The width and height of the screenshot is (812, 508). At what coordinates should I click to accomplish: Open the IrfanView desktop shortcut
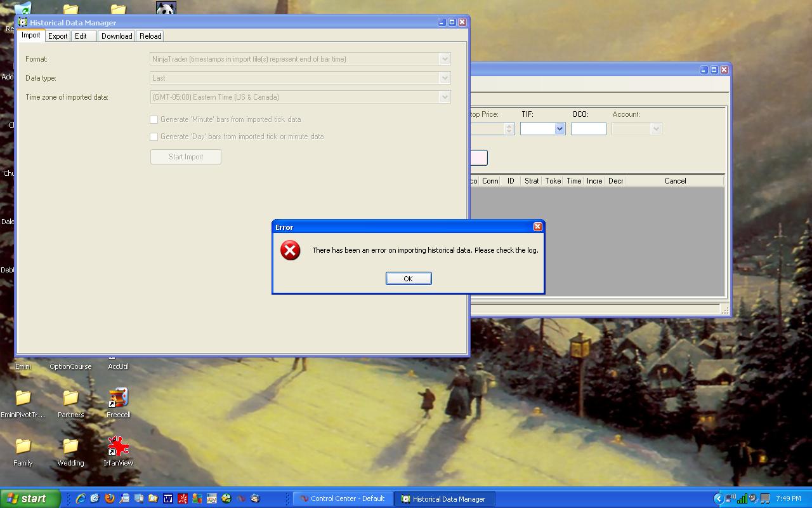point(118,451)
